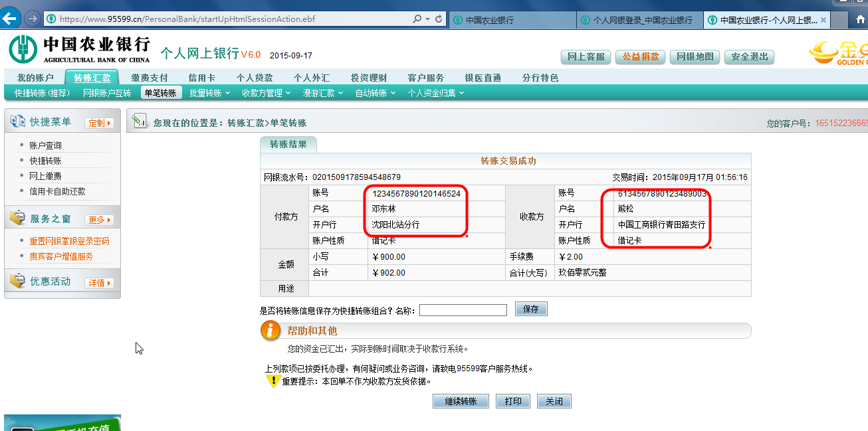
Task: Open the 网银地图 button
Action: pyautogui.click(x=695, y=56)
